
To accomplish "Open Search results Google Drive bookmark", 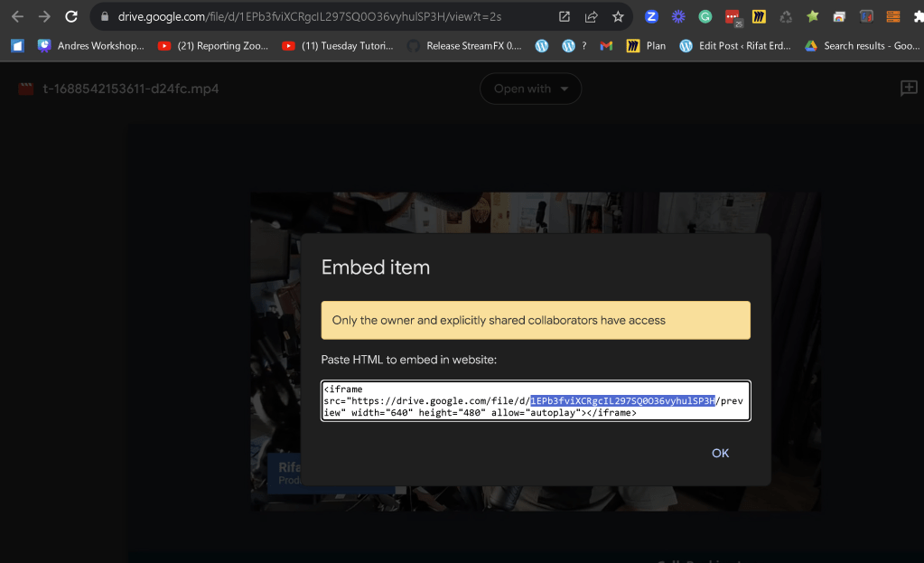I will coord(862,45).
